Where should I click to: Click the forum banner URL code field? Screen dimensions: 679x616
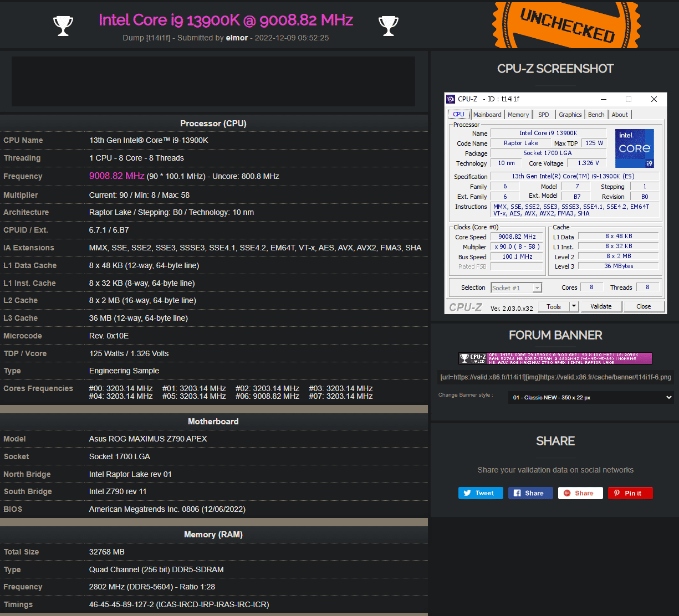[555, 377]
